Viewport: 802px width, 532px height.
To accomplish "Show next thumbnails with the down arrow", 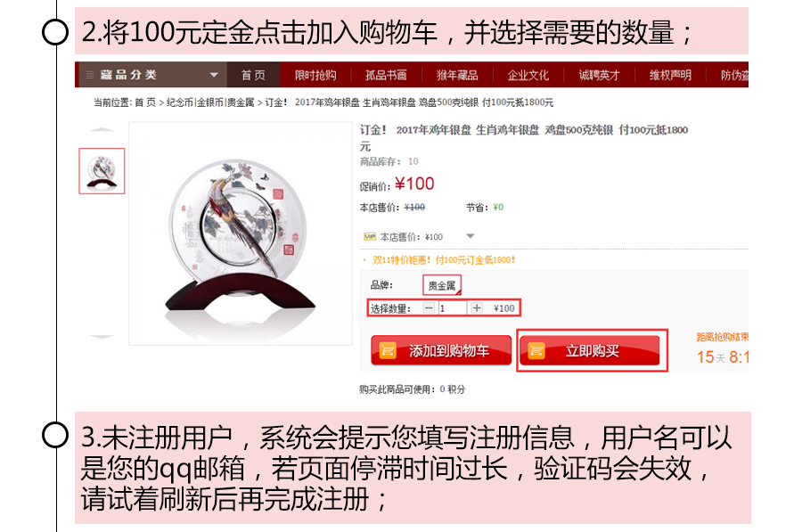I will (x=102, y=337).
